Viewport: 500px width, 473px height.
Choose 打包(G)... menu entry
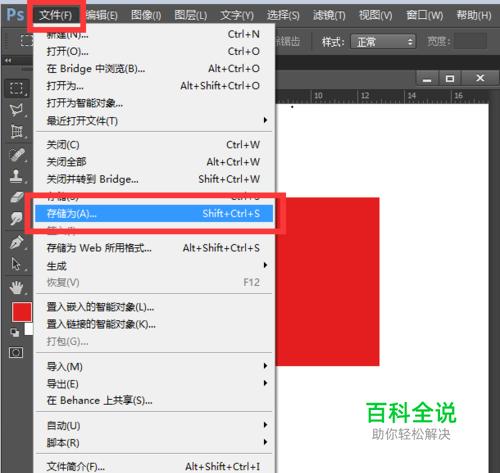click(154, 341)
